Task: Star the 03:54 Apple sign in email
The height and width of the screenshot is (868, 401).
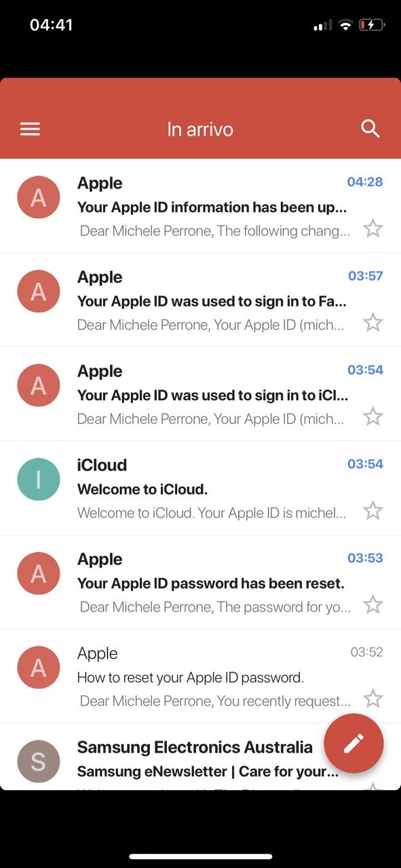Action: coord(373,416)
